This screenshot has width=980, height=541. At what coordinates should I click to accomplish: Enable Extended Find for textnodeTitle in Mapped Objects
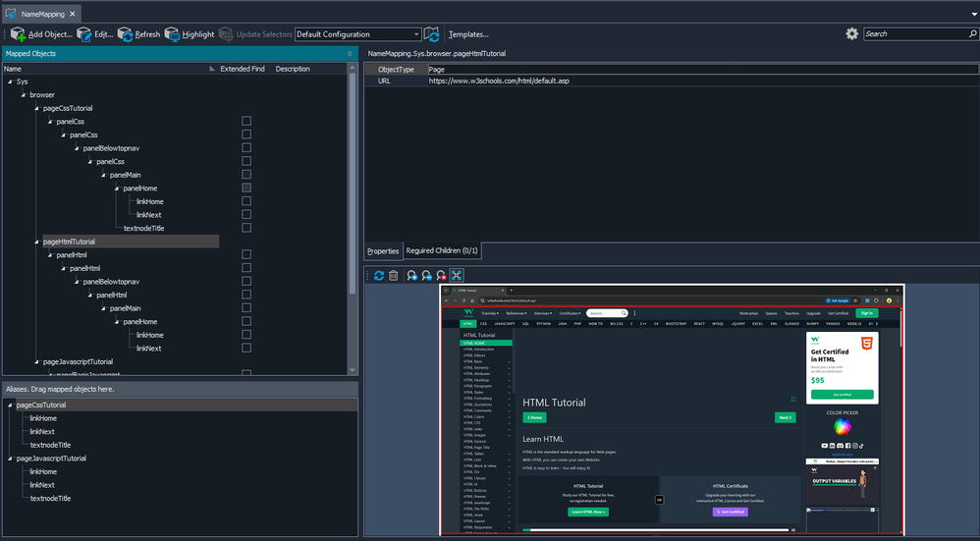click(x=246, y=228)
